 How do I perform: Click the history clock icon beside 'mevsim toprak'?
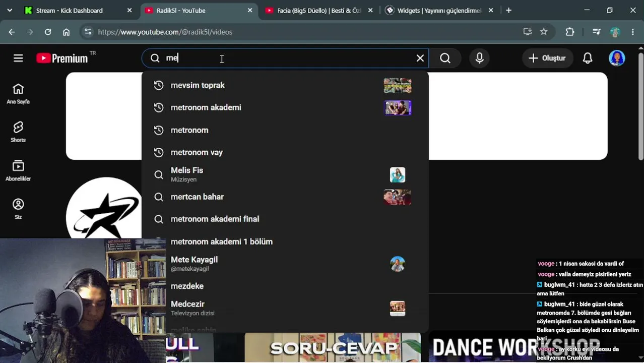click(x=159, y=85)
